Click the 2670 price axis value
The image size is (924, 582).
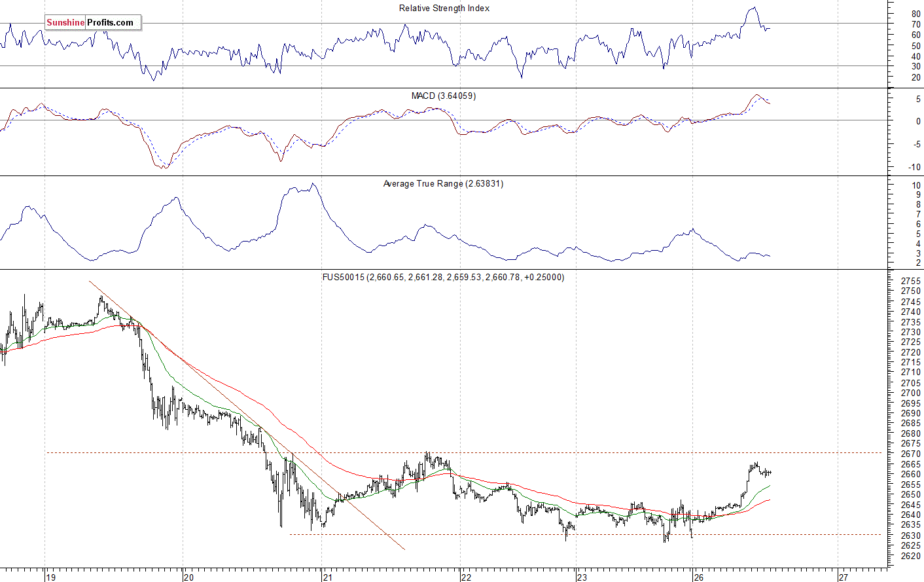click(x=910, y=454)
